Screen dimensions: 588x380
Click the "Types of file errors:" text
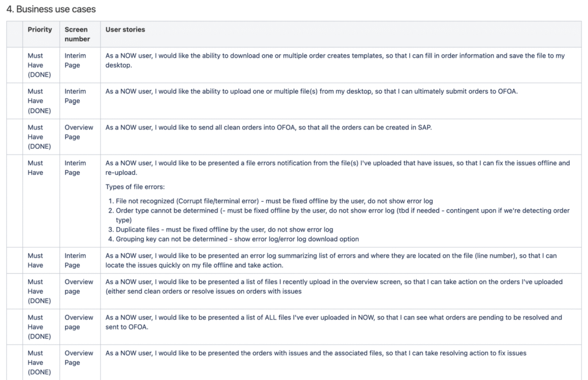(136, 187)
